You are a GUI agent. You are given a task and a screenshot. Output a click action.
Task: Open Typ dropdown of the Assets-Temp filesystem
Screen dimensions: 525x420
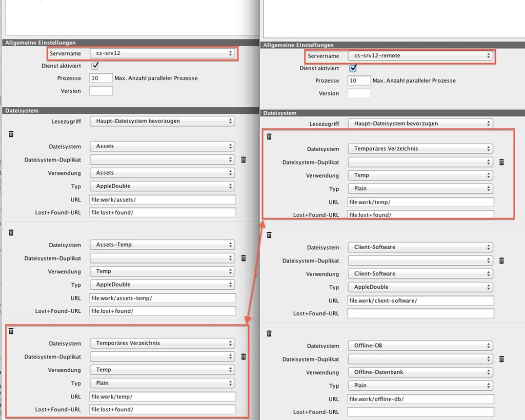click(162, 285)
